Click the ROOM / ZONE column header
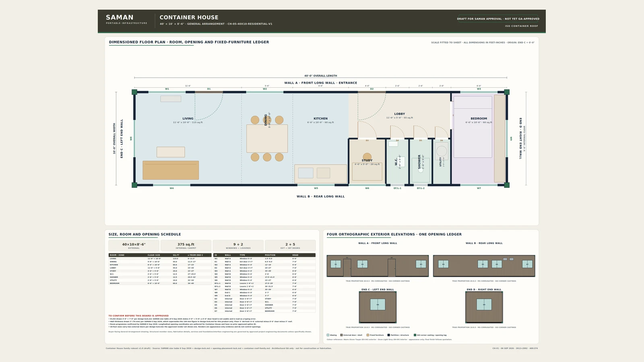This screenshot has height=362, width=644. [117, 255]
